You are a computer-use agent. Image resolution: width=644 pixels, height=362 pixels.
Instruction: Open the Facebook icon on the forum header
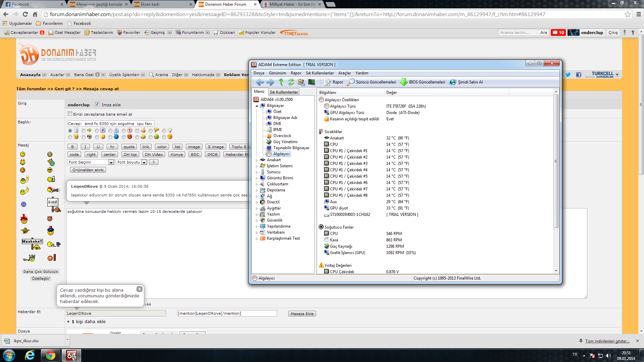[x=579, y=75]
